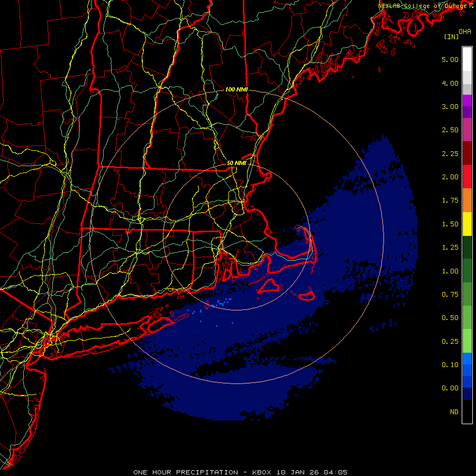Image resolution: width=476 pixels, height=476 pixels.
Task: Select the 100 NMI range ring label
Action: tap(236, 89)
